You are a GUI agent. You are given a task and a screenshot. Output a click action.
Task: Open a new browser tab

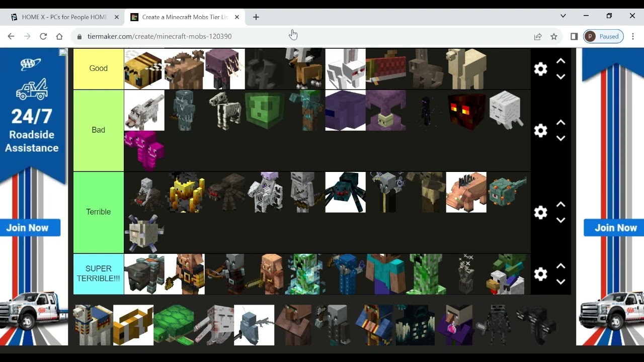click(256, 17)
